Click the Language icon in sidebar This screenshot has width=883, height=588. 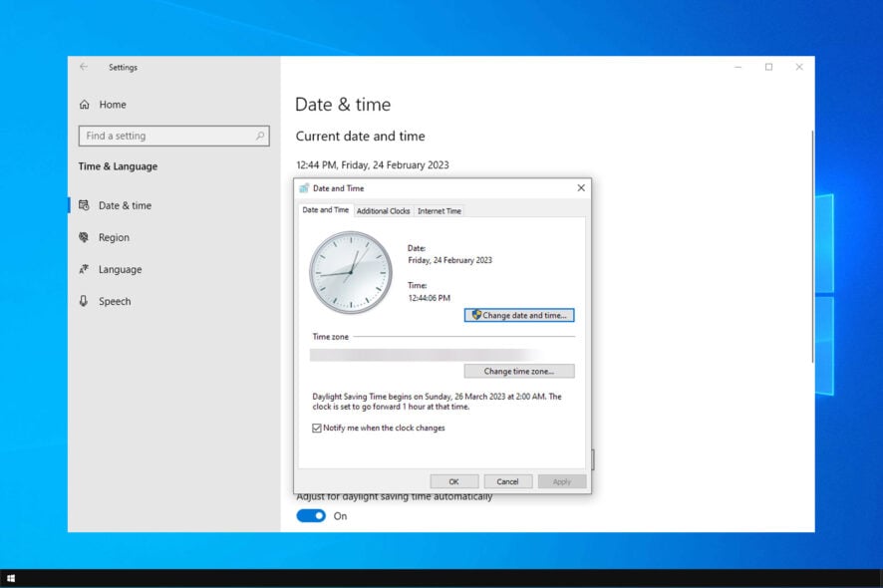(84, 269)
